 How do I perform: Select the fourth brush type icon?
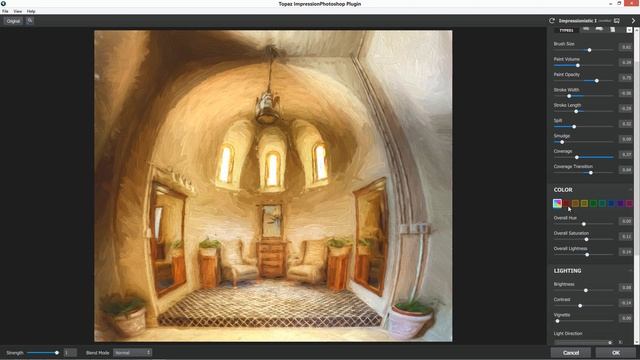click(613, 29)
